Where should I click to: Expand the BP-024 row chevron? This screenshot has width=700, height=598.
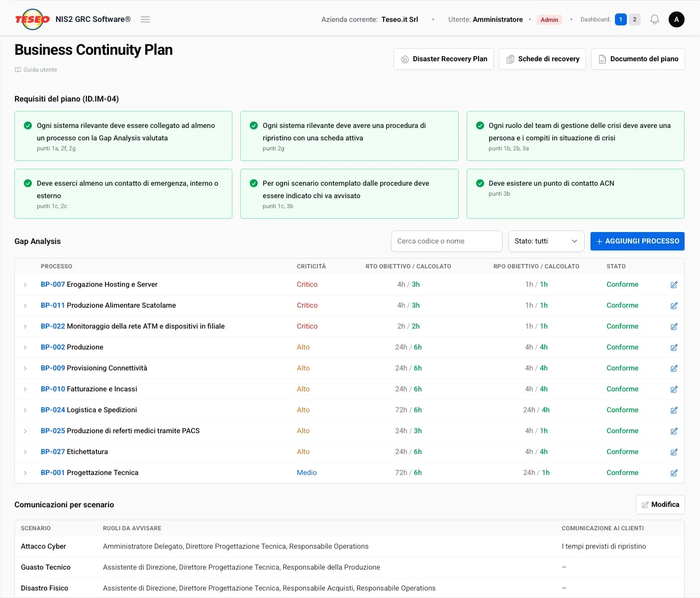[x=25, y=410]
